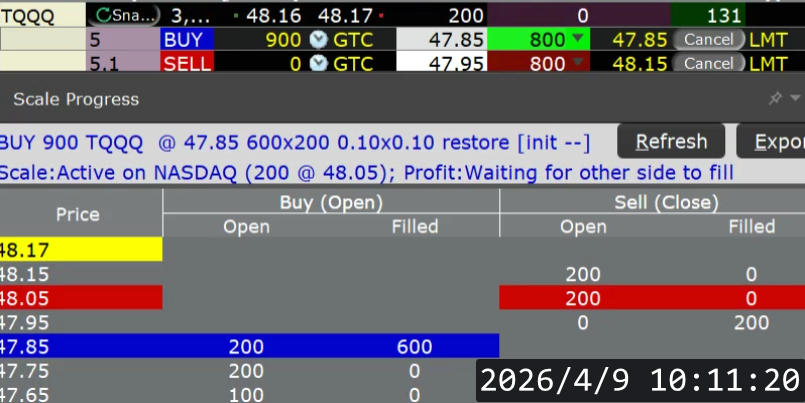Click the clock icon on the BUY order row
This screenshot has height=403, width=805.
318,40
